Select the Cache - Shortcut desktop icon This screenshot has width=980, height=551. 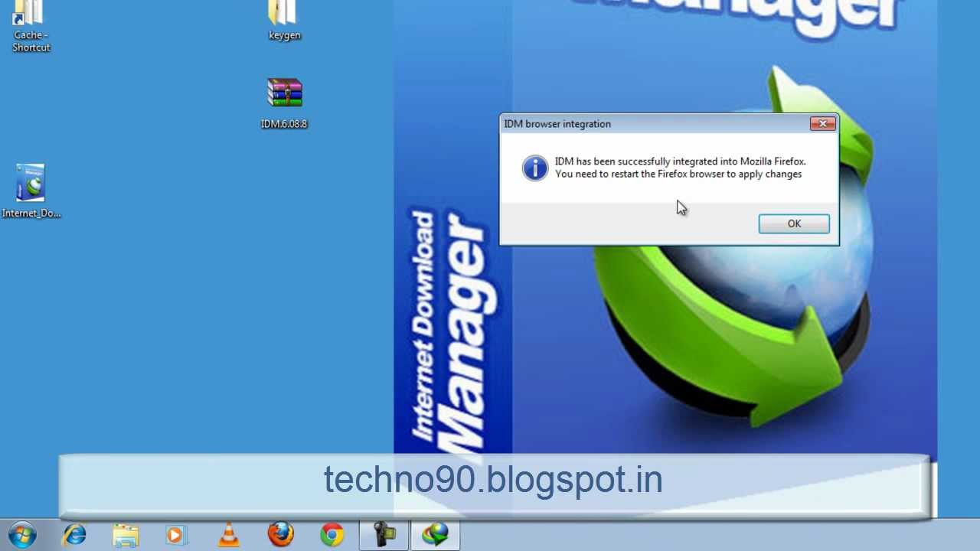point(31,27)
